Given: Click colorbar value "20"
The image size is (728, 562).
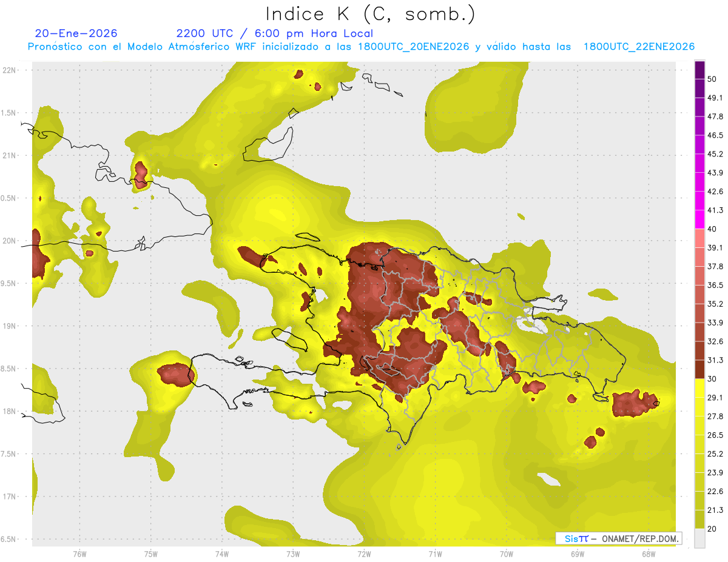Looking at the screenshot, I should 712,529.
